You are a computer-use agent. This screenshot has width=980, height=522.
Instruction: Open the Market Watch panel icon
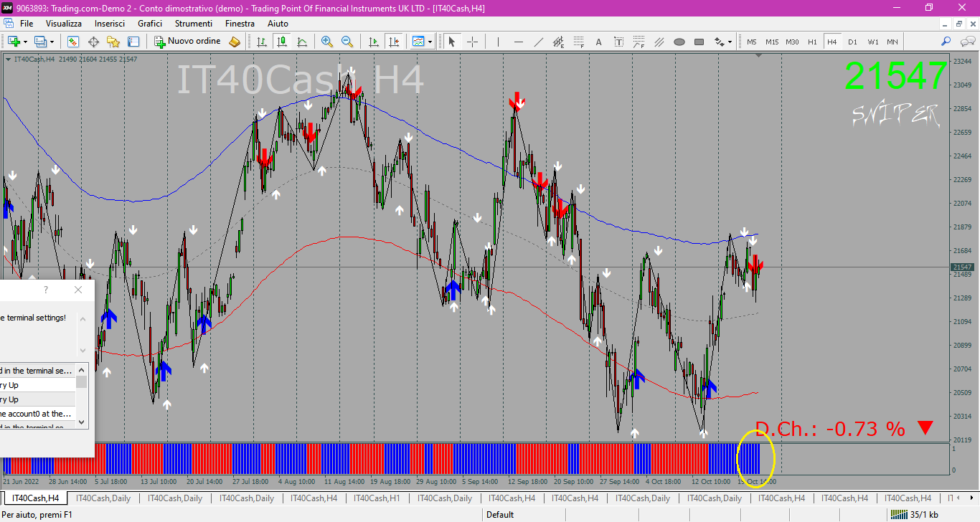73,42
